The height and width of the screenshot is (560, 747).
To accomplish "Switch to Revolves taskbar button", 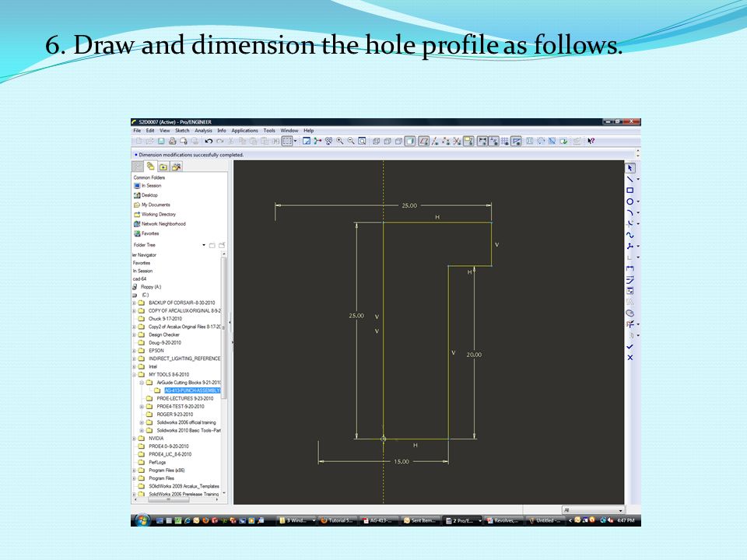I will point(503,520).
